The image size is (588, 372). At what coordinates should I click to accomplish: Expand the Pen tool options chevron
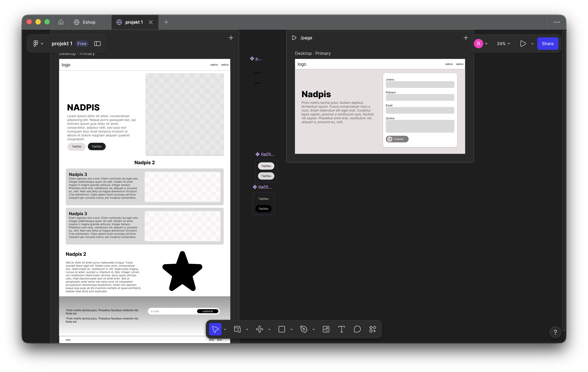[313, 329]
